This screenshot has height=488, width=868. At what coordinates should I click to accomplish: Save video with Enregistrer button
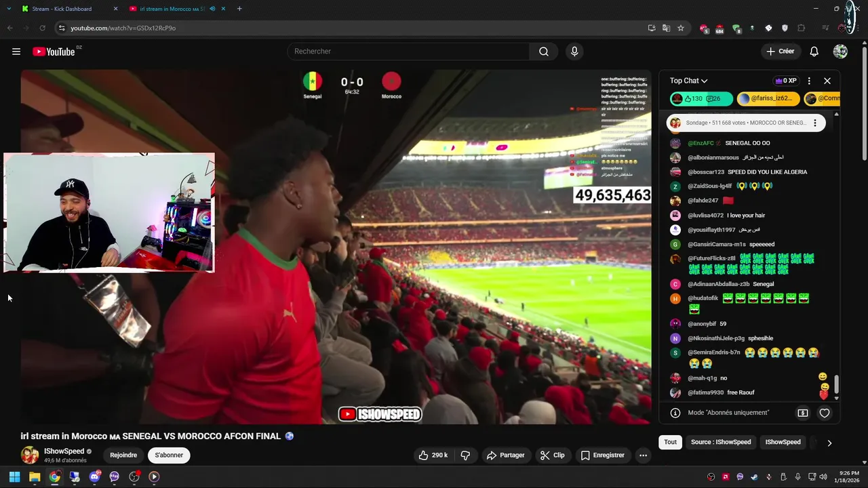click(603, 455)
